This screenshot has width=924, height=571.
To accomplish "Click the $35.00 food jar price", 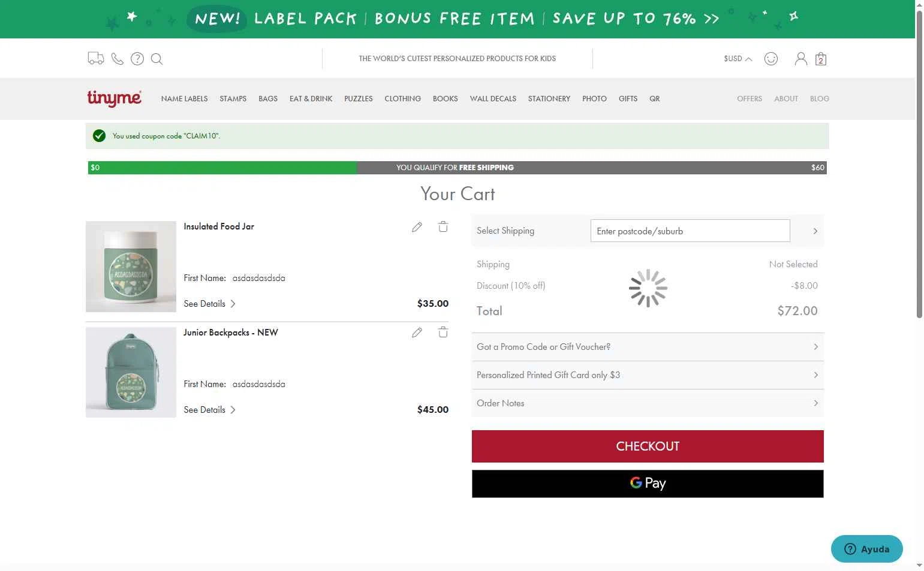I will pos(433,304).
